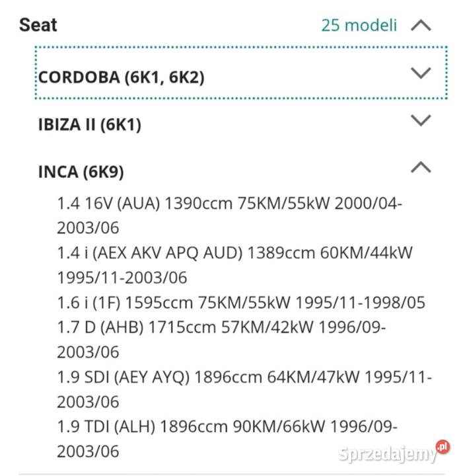Pick the 1.7 D (AHB) 1715ccm engine

click(221, 327)
